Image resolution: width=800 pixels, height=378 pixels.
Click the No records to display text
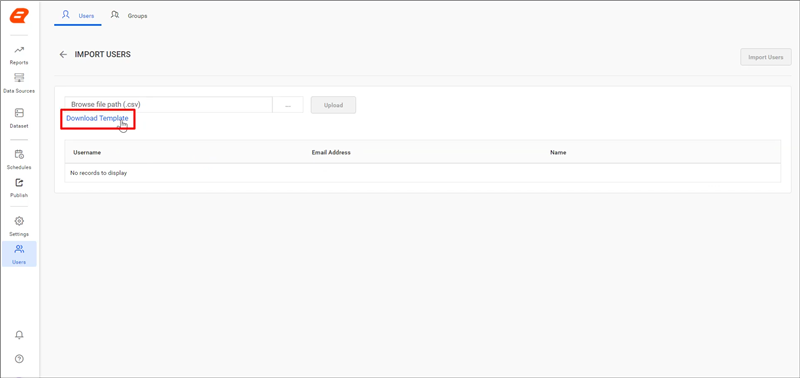coord(98,173)
